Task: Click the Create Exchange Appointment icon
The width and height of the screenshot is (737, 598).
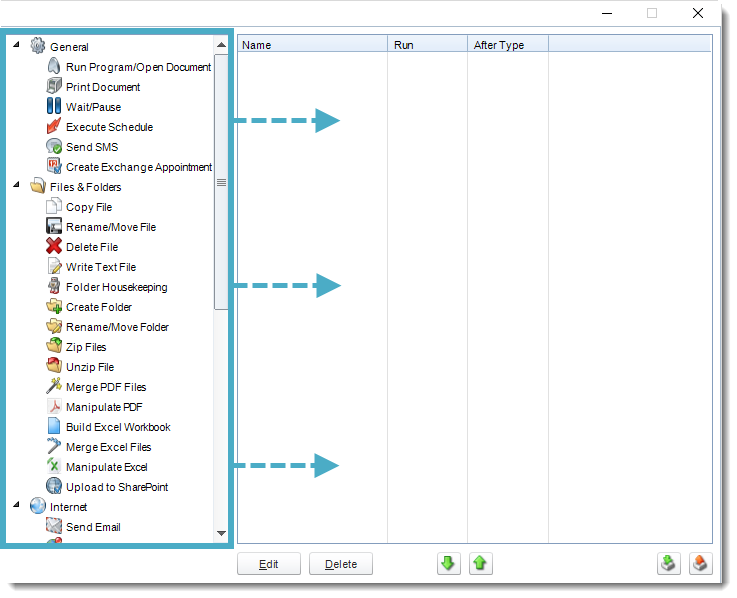Action: click(x=54, y=166)
